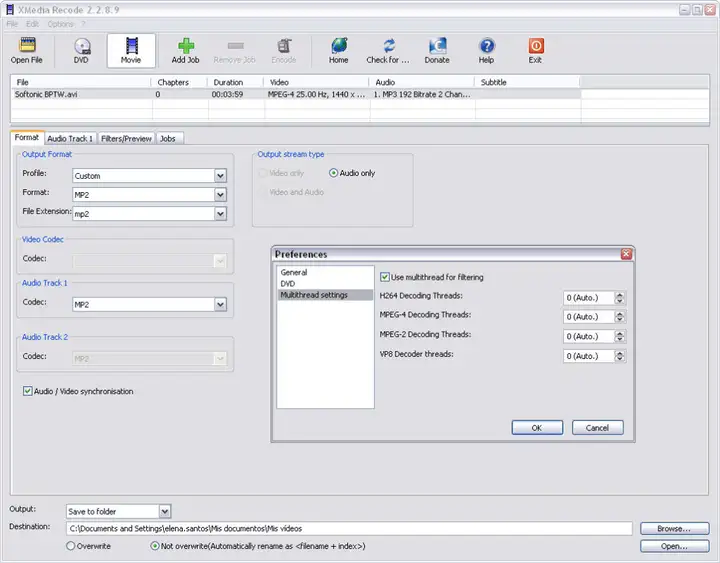Screen dimensions: 720x563
Task: Adjust H264 Decoding Threads spinner
Action: (x=619, y=298)
